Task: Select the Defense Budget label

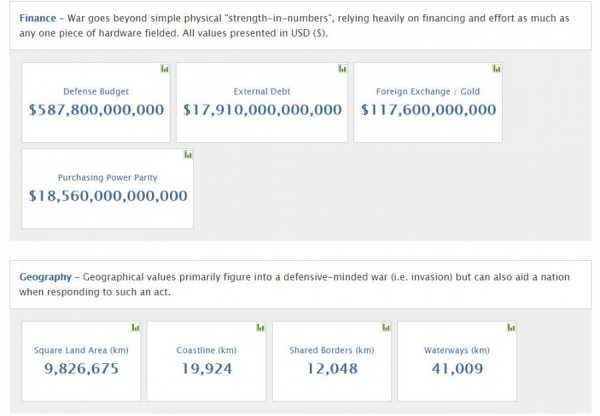Action: click(x=96, y=91)
